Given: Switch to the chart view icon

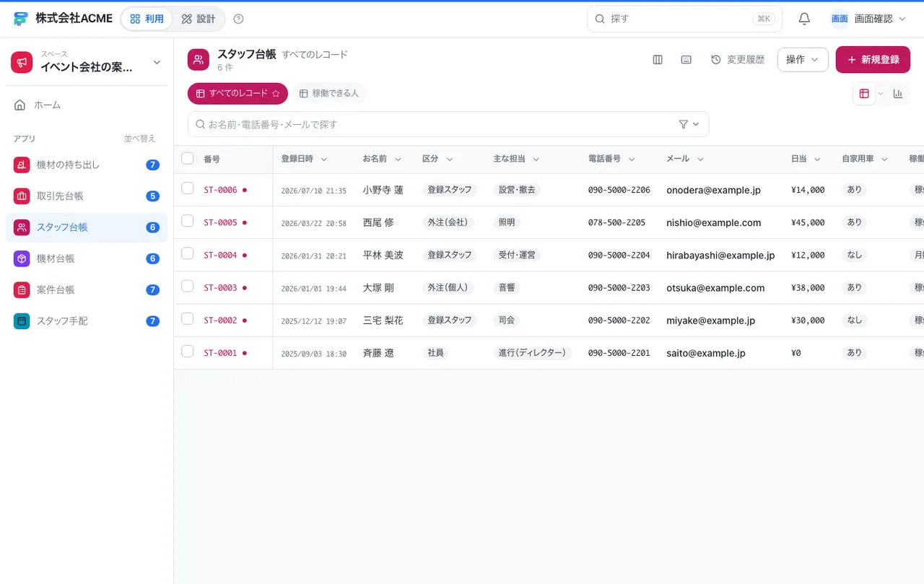Looking at the screenshot, I should tap(898, 94).
